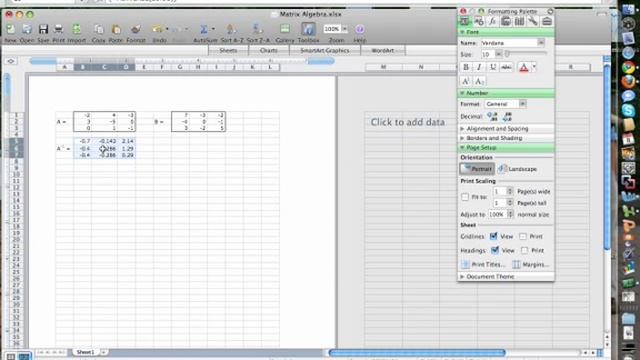Check Headings Print checkbox

click(524, 250)
